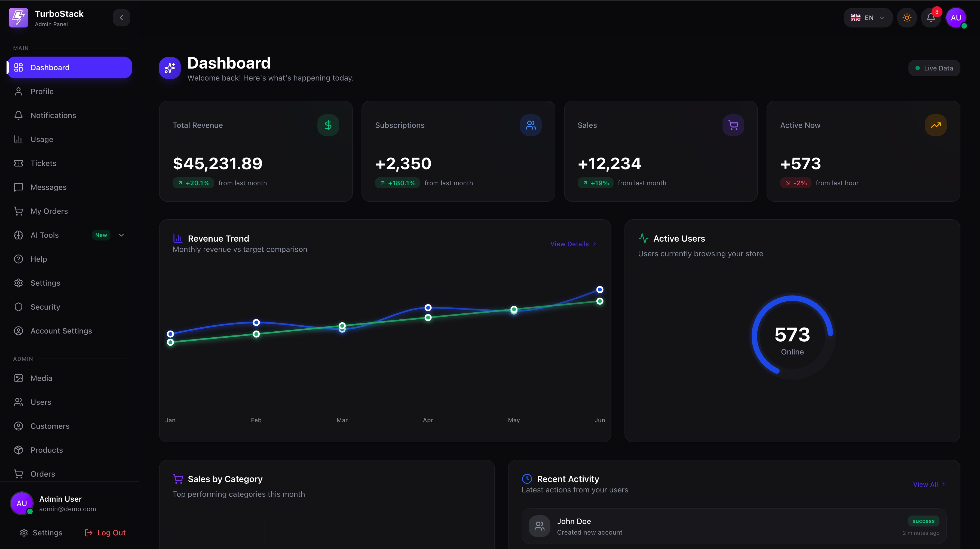Go to Tickets in sidebar
980x549 pixels.
[x=43, y=163]
